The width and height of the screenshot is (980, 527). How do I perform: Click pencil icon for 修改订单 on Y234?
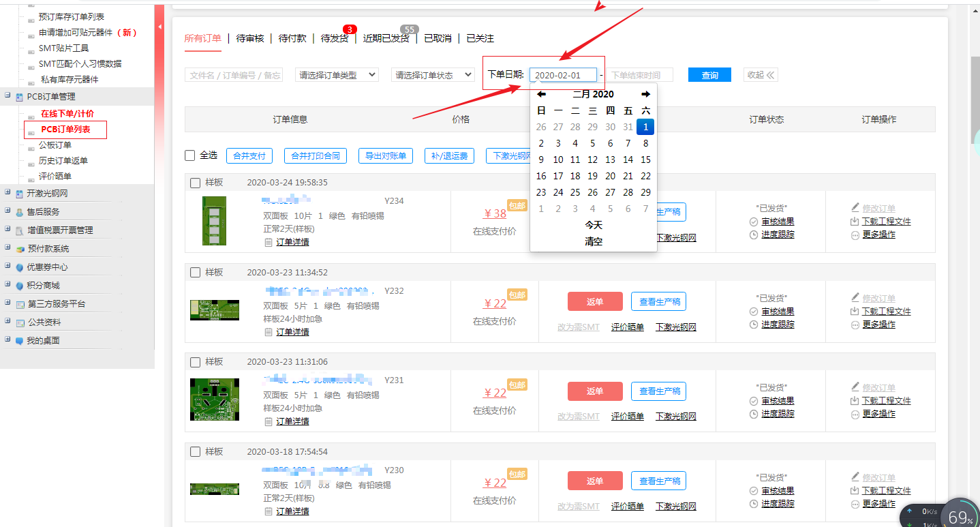coord(855,208)
